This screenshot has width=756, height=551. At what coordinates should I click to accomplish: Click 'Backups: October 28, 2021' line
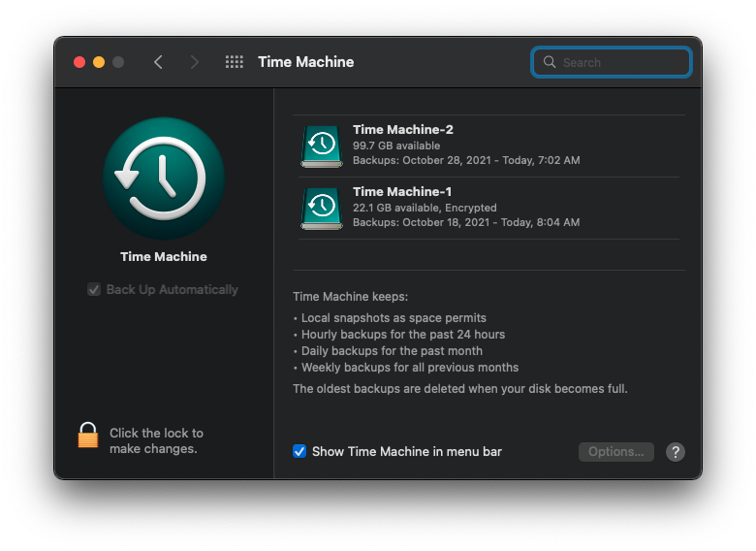466,160
